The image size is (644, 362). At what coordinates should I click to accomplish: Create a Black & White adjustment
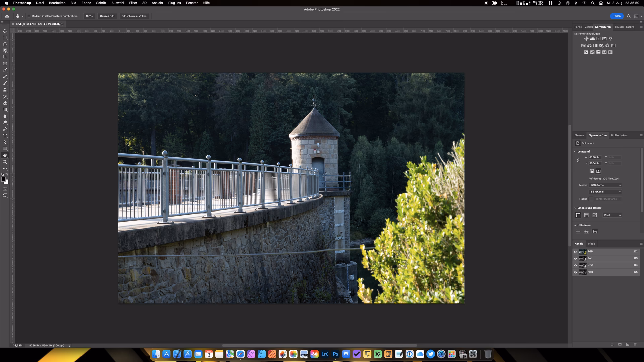pos(596,45)
